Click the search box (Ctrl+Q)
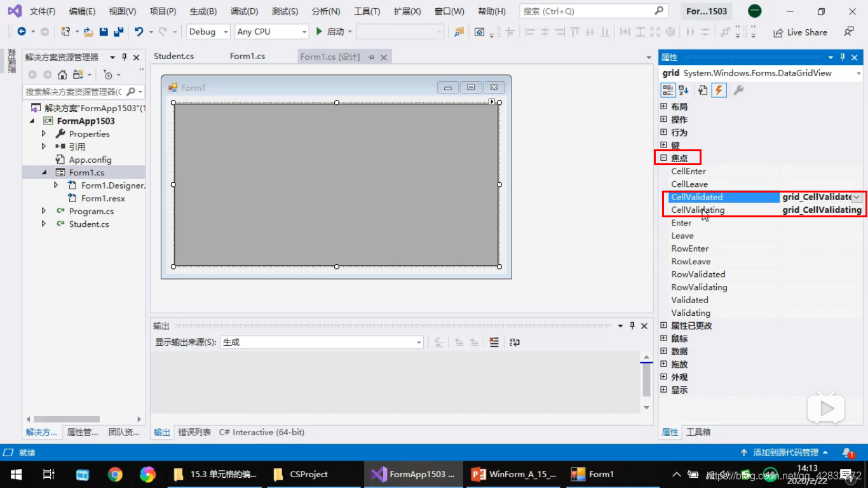The width and height of the screenshot is (868, 488). (593, 11)
